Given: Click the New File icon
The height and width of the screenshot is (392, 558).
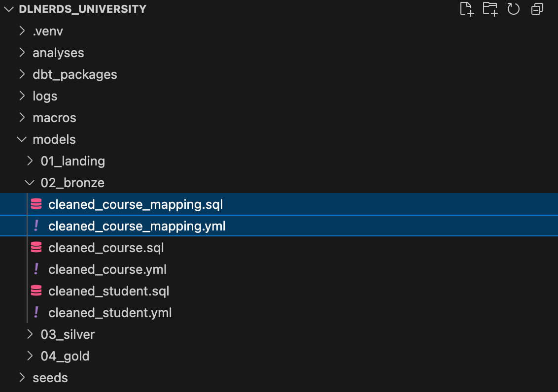Looking at the screenshot, I should (x=466, y=9).
